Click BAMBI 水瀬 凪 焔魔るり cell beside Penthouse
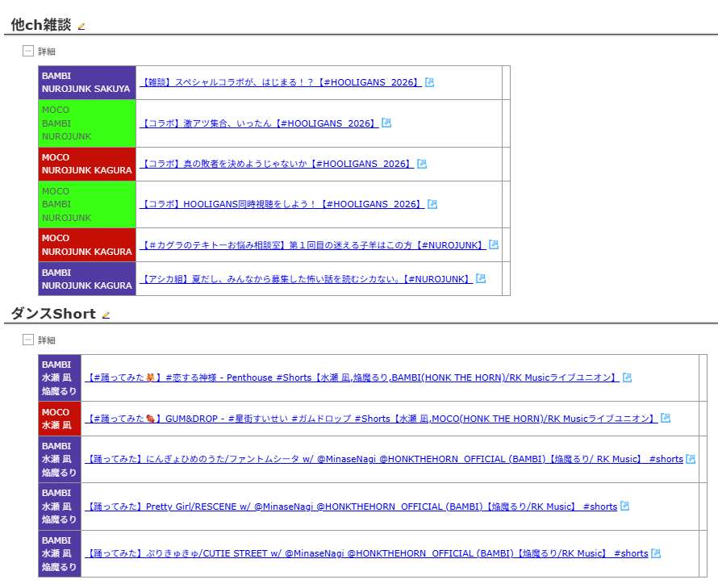Viewport: 718px width, 588px height. (60, 377)
